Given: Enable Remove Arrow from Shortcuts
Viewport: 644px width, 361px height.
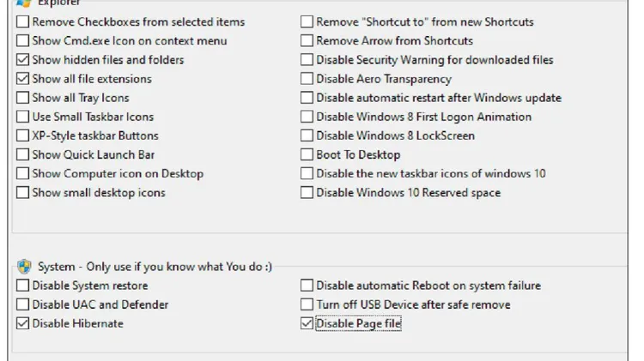Looking at the screenshot, I should click(x=307, y=40).
